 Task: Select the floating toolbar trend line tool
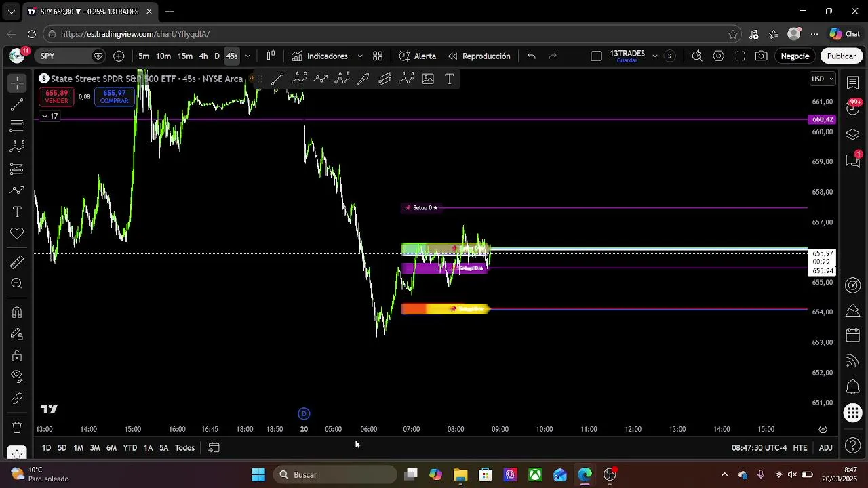[x=277, y=79]
